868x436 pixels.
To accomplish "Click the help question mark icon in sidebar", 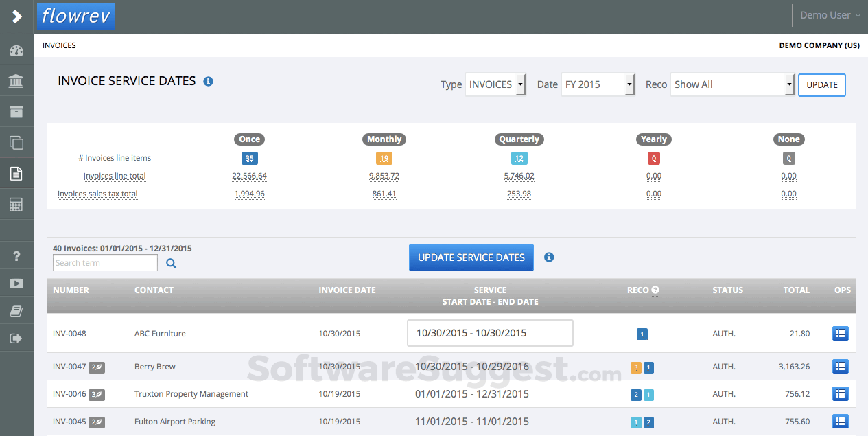I will click(x=16, y=255).
